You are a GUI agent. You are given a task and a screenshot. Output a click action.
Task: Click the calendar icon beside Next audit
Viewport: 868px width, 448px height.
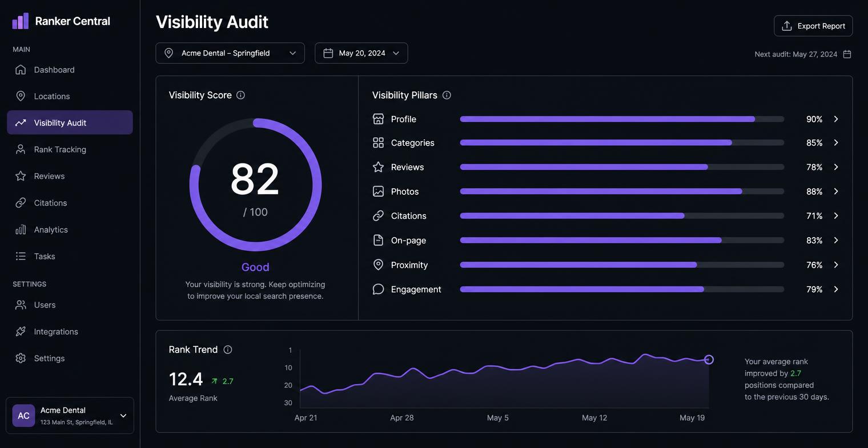[x=847, y=54]
